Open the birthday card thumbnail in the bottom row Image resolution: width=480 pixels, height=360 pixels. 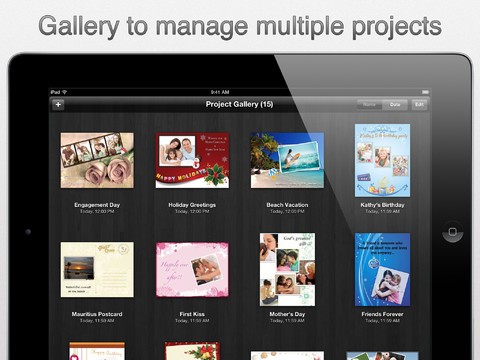[x=97, y=351]
